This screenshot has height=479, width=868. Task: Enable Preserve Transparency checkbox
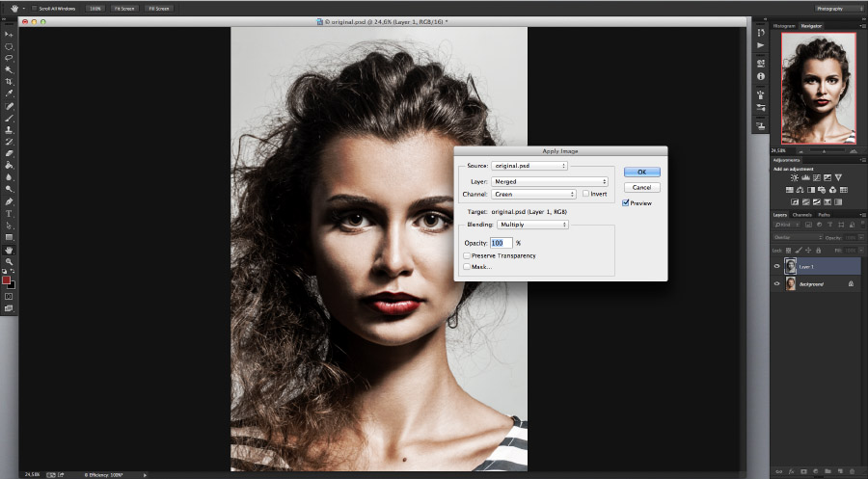click(x=467, y=256)
